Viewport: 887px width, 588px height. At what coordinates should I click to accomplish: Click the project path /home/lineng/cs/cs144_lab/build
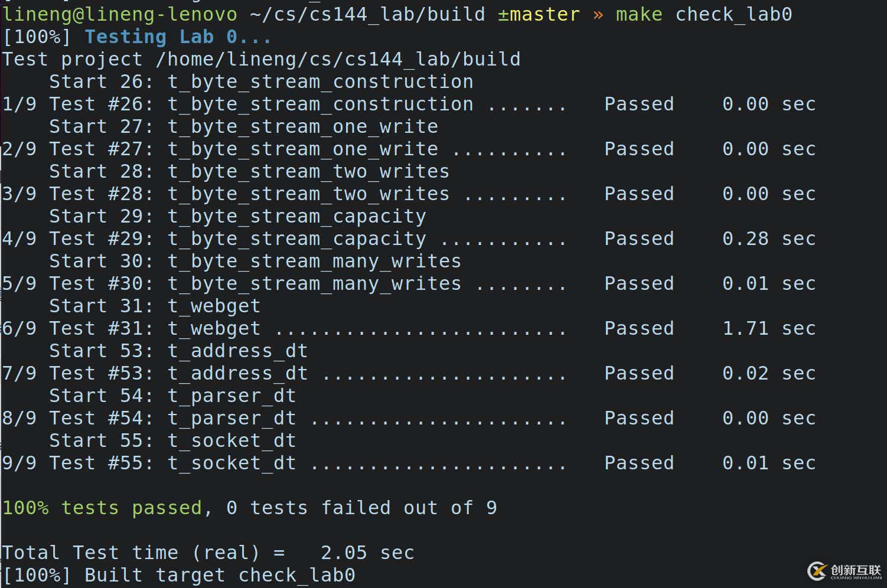338,59
